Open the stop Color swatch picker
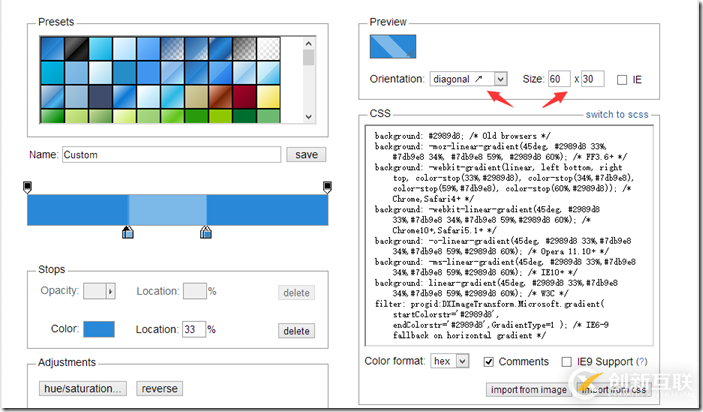The image size is (703, 412). [99, 329]
